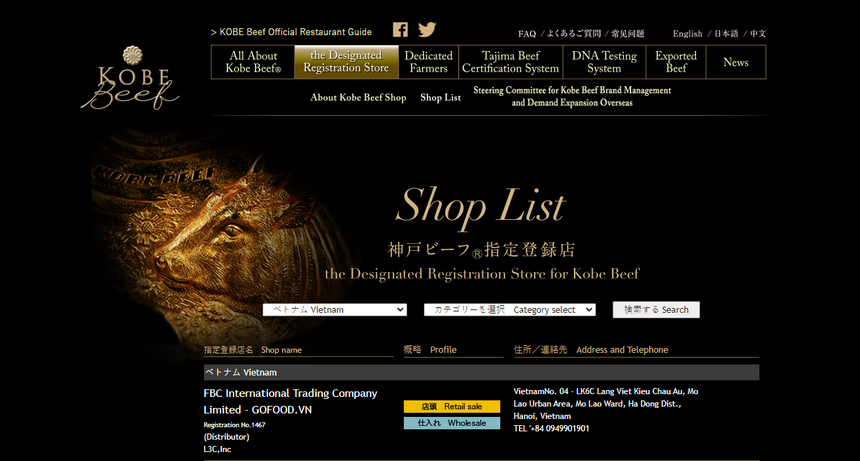
Task: Open the News menu item
Action: (x=736, y=62)
